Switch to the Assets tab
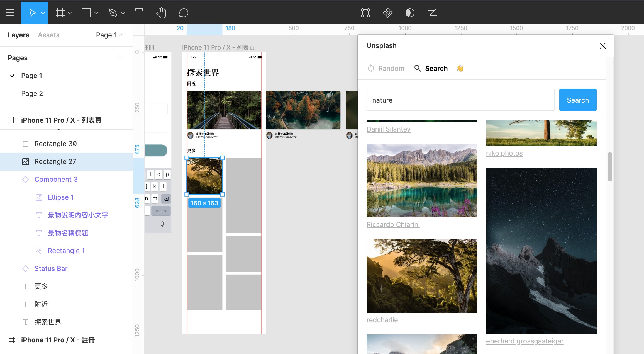The width and height of the screenshot is (644, 354). pos(48,35)
